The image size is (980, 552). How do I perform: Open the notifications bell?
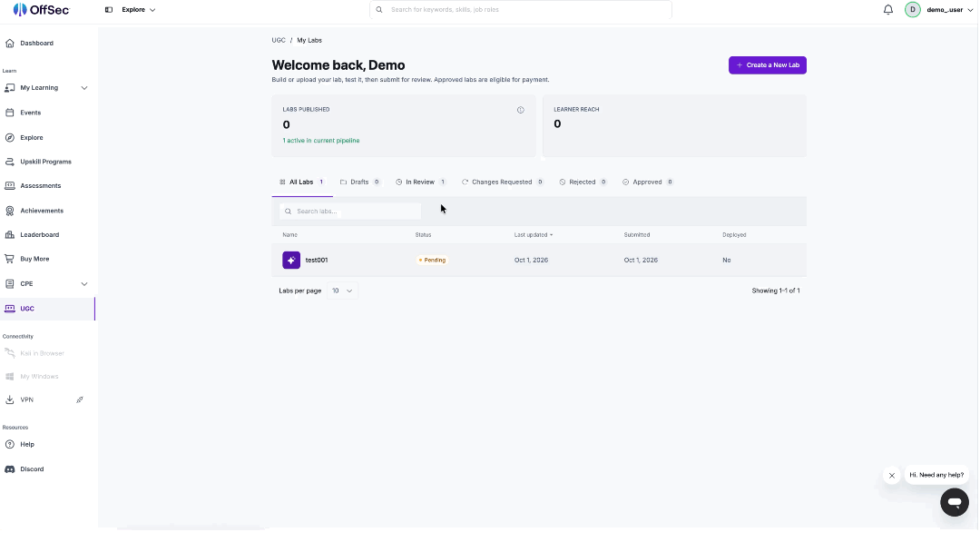pos(888,9)
